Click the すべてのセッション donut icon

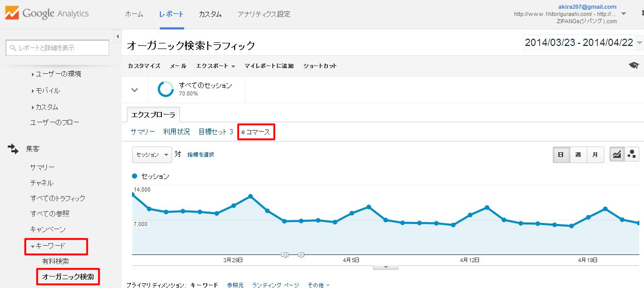pos(166,89)
